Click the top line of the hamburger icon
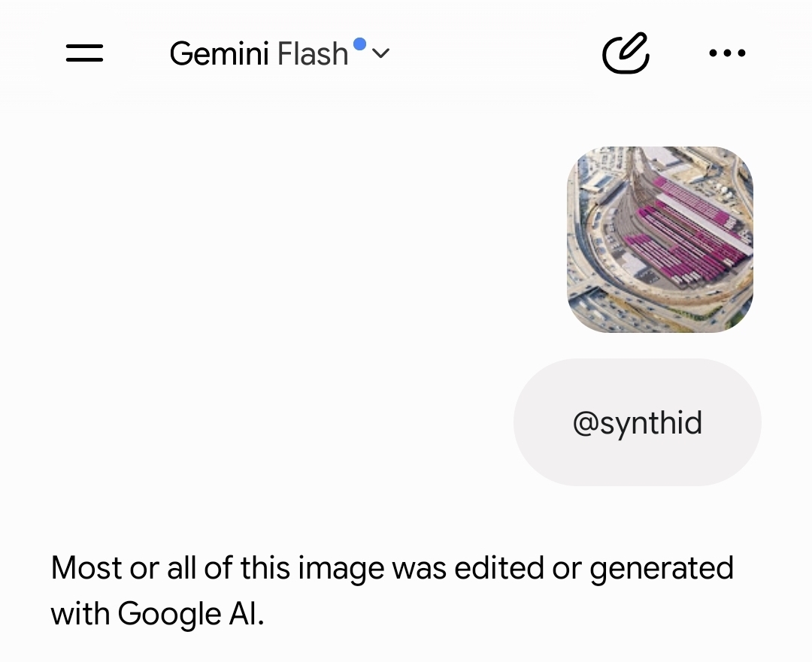The height and width of the screenshot is (662, 812). click(84, 46)
